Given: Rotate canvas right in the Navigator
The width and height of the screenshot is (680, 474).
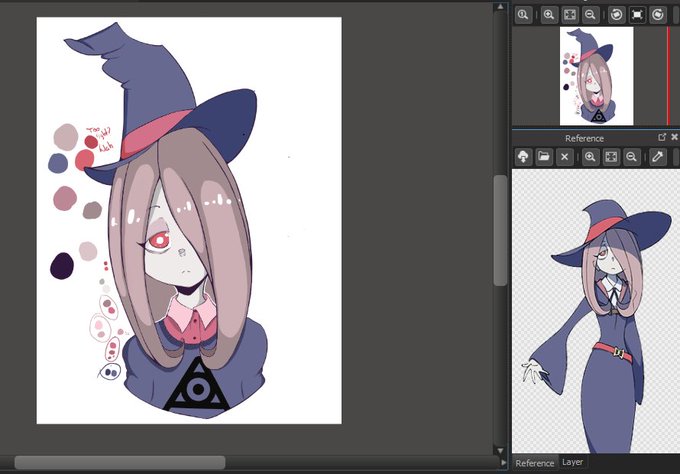Looking at the screenshot, I should click(x=658, y=15).
